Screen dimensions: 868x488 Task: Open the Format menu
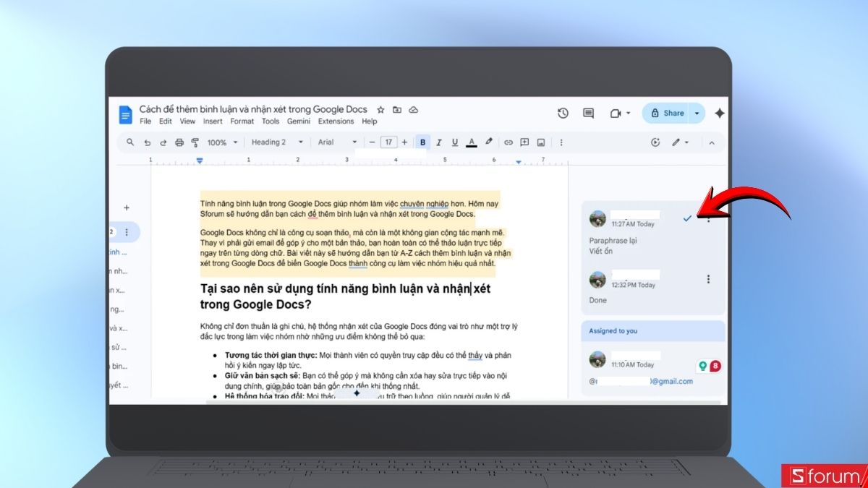click(x=242, y=121)
